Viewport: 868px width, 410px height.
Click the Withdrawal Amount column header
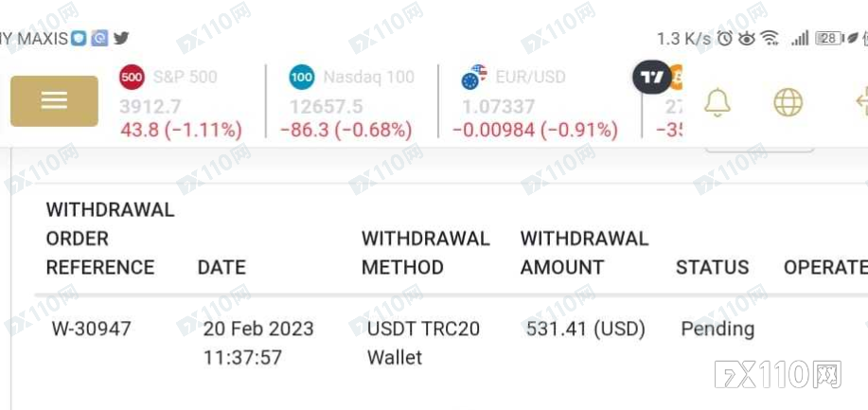[x=584, y=253]
